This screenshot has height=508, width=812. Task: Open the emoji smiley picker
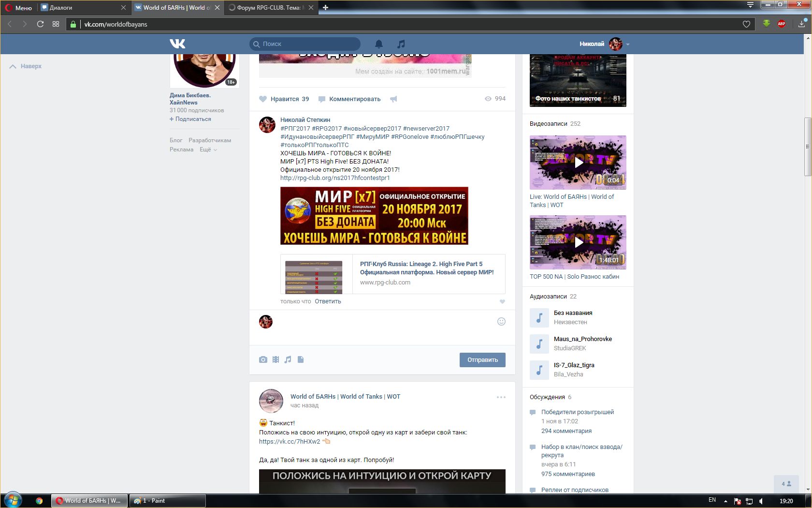(x=501, y=322)
